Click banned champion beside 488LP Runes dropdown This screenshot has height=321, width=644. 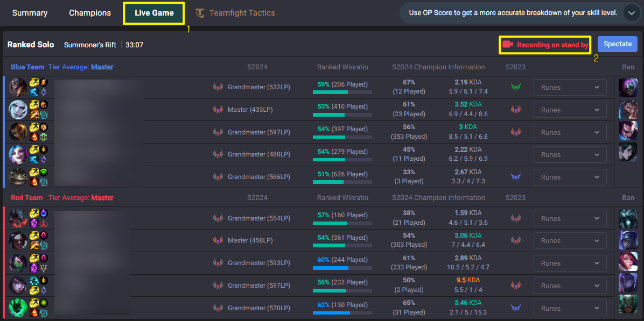[628, 152]
